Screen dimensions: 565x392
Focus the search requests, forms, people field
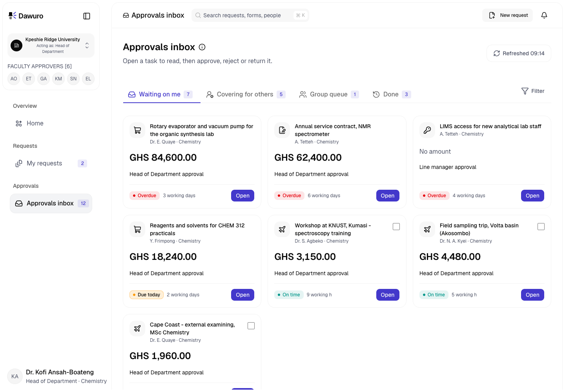[250, 15]
